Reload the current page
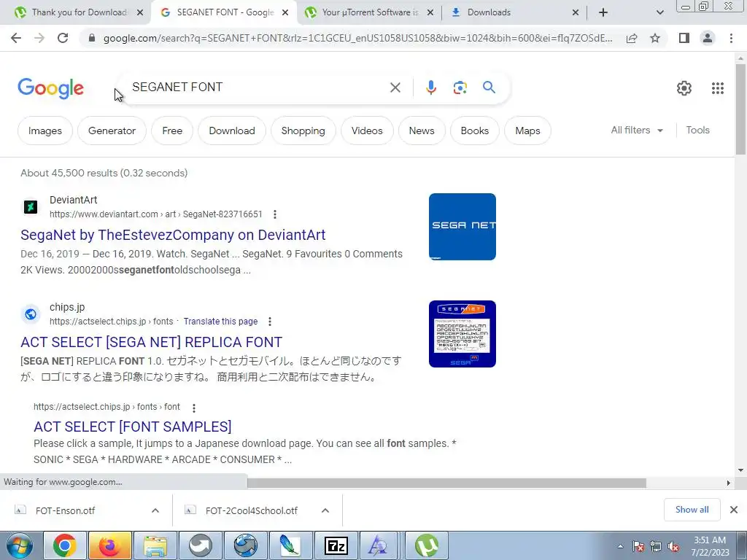747x560 pixels. click(x=63, y=38)
